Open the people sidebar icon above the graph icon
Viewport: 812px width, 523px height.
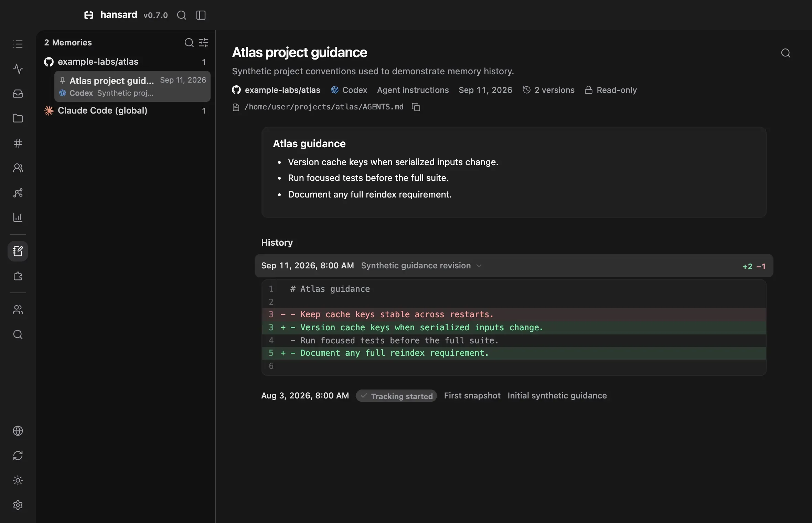pyautogui.click(x=18, y=168)
